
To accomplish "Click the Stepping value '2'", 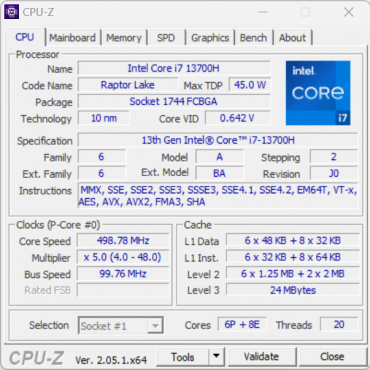I will pos(334,157).
